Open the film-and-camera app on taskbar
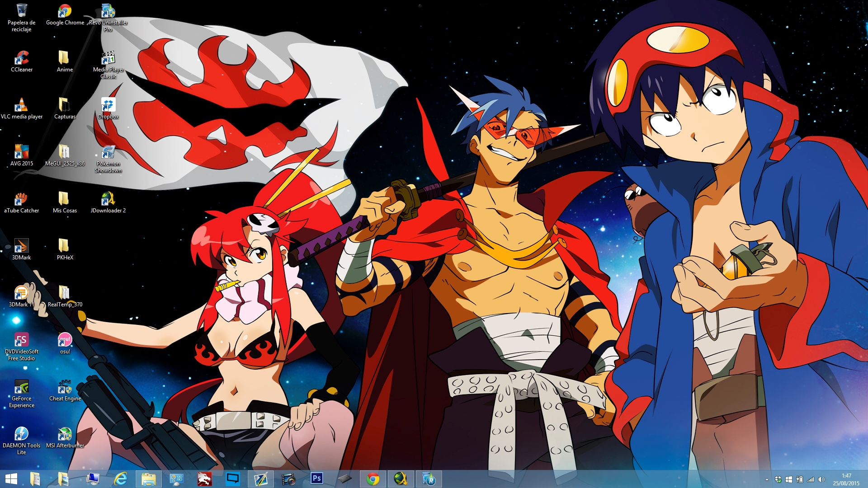Screen dimensions: 868x488 tap(288, 479)
